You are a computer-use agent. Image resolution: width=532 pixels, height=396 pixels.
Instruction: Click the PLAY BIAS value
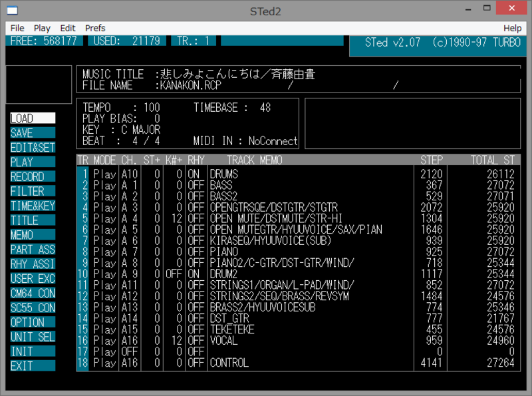point(157,118)
